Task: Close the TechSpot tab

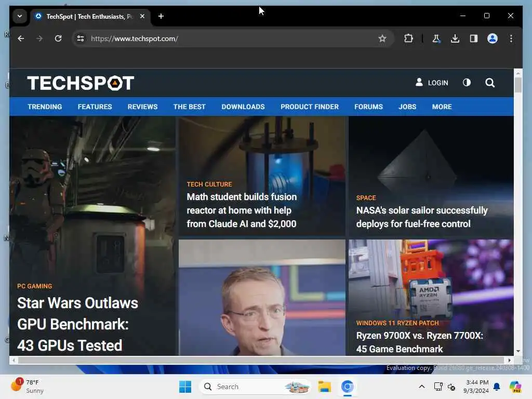Action: 142,16
